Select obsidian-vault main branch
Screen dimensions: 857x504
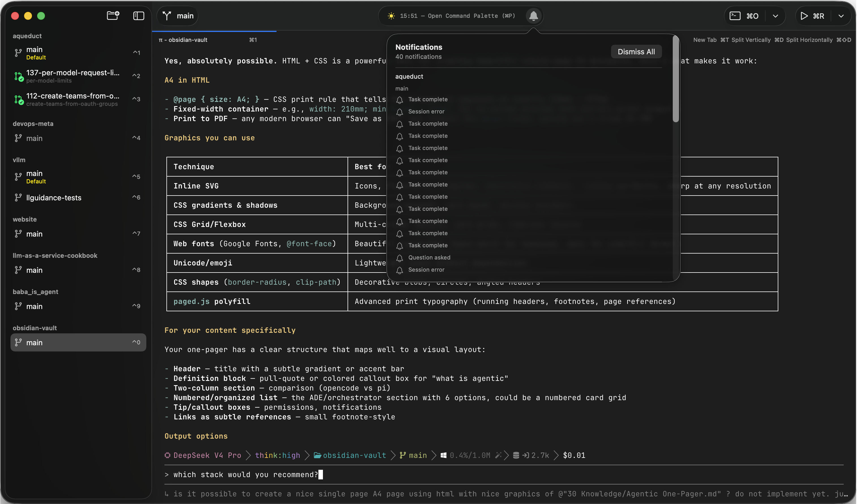pos(78,342)
